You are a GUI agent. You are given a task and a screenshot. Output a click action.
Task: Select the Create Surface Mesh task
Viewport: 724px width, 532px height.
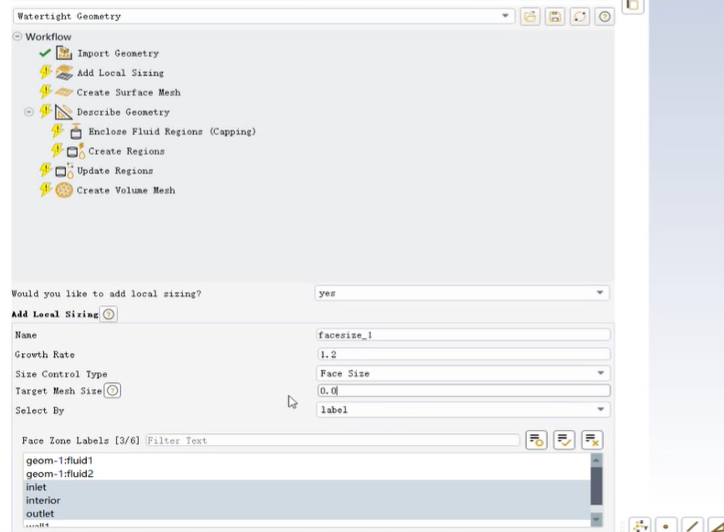128,92
